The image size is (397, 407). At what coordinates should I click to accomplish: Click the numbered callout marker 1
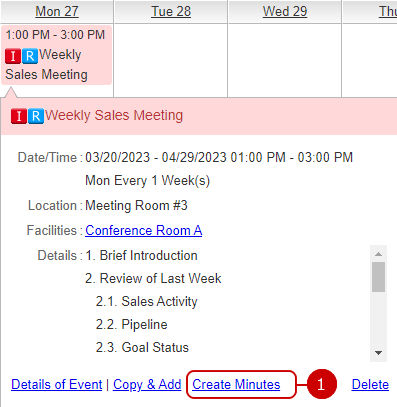pyautogui.click(x=321, y=384)
